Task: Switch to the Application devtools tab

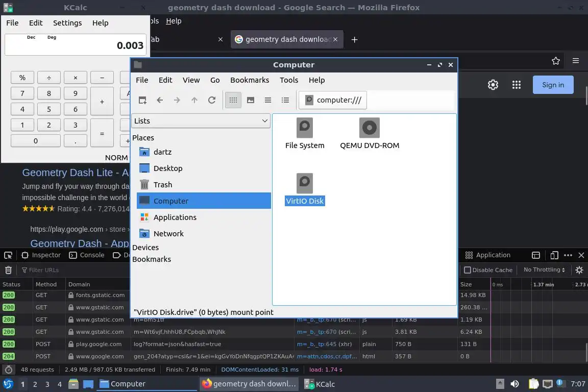Action: [x=487, y=255]
